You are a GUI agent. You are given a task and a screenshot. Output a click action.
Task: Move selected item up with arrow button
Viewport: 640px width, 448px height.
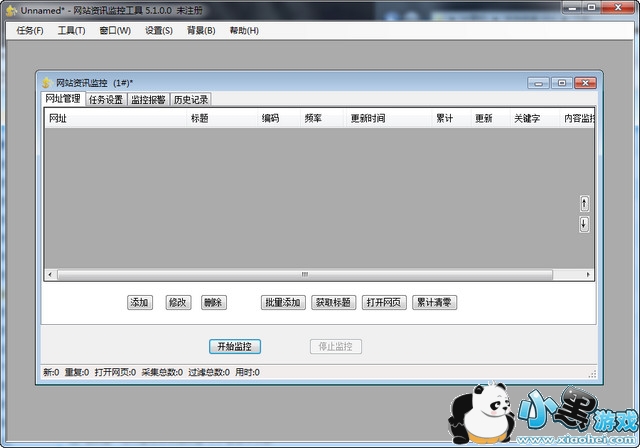click(x=584, y=203)
